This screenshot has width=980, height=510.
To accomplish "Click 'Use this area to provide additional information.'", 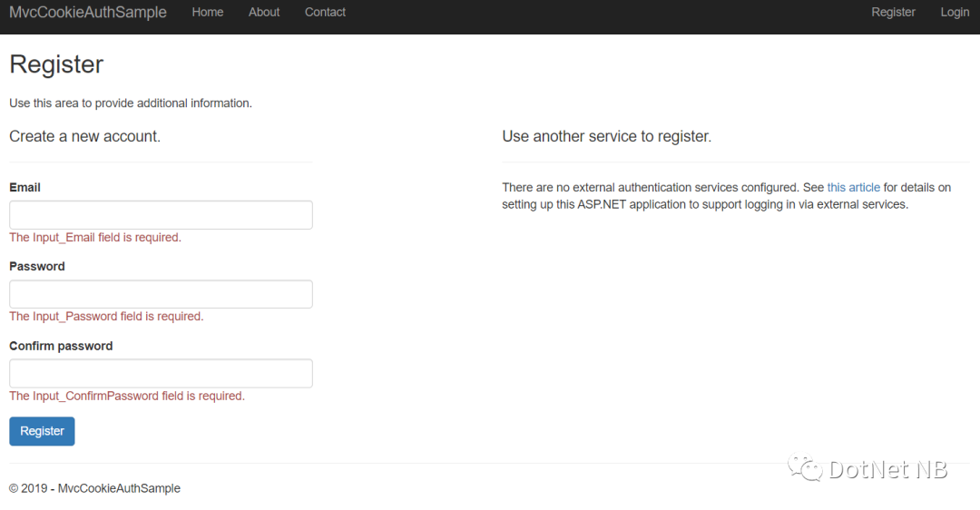I will [x=131, y=103].
